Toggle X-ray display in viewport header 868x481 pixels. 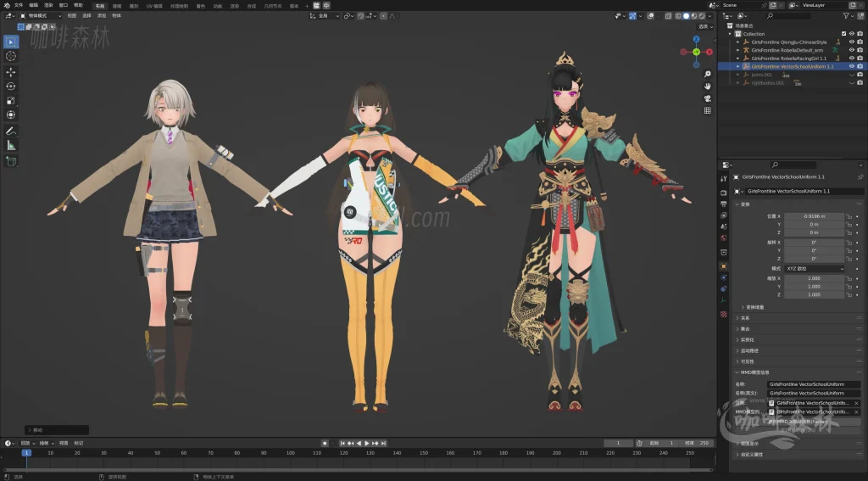(669, 16)
